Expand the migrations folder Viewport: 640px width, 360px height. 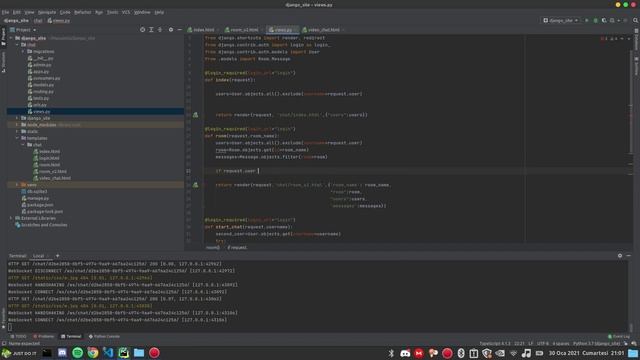tap(23, 51)
